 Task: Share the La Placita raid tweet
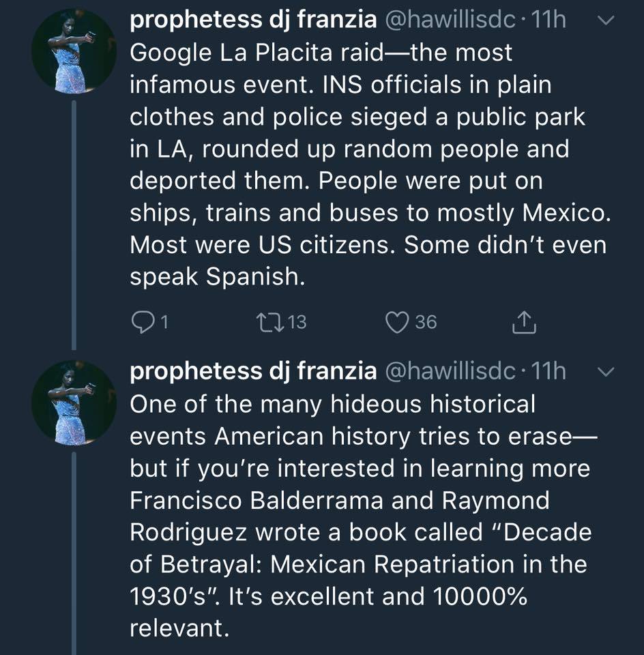(524, 322)
